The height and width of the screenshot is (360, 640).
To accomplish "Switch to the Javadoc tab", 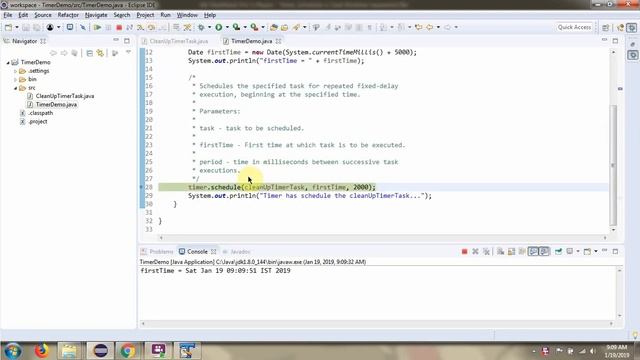I will [237, 251].
